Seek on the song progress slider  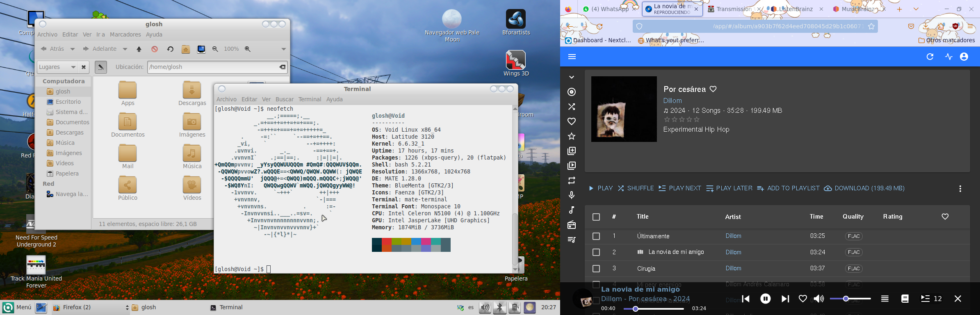click(x=654, y=308)
